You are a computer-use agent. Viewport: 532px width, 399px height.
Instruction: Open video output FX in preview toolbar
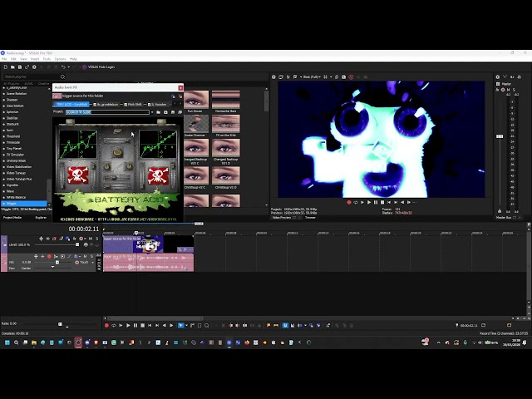pyautogui.click(x=288, y=77)
